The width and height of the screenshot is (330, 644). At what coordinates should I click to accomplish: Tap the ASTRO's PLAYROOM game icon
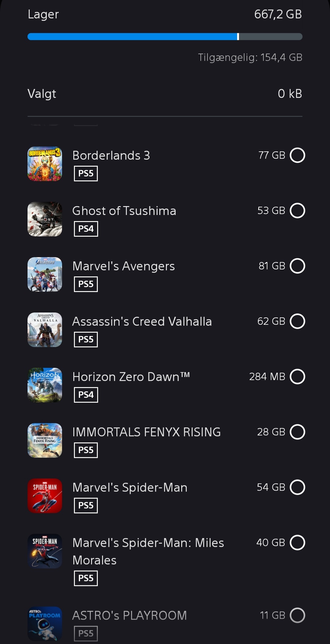pyautogui.click(x=45, y=624)
